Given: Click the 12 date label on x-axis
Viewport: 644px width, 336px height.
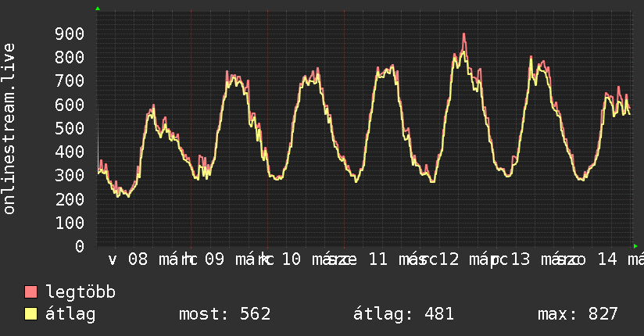Looking at the screenshot, I should 449,259.
